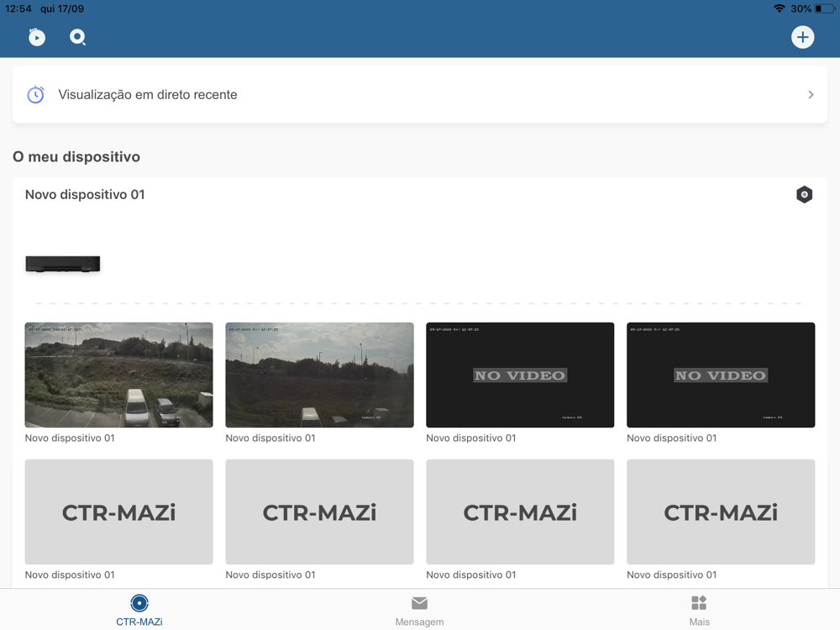
Task: Open first CTR-MAZi placeholder channel
Action: 119,512
